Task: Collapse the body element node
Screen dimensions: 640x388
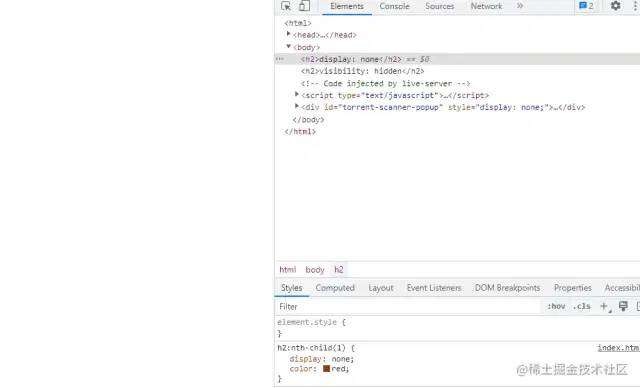Action: click(x=289, y=46)
